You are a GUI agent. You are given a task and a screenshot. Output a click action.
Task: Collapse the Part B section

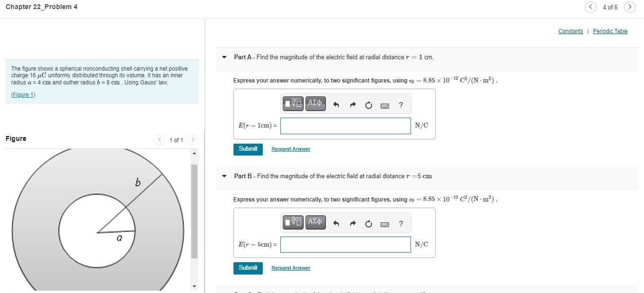click(x=224, y=176)
